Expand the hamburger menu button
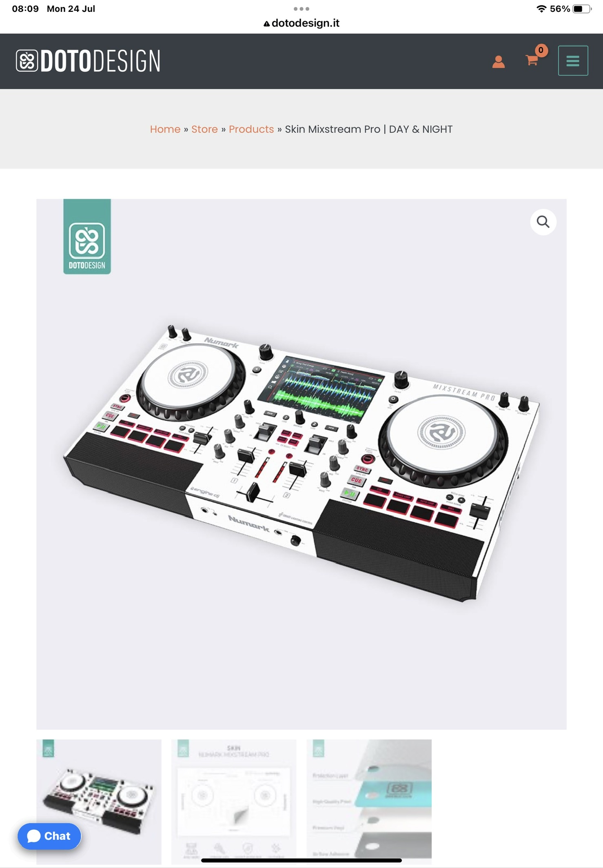The width and height of the screenshot is (603, 868). pos(573,60)
